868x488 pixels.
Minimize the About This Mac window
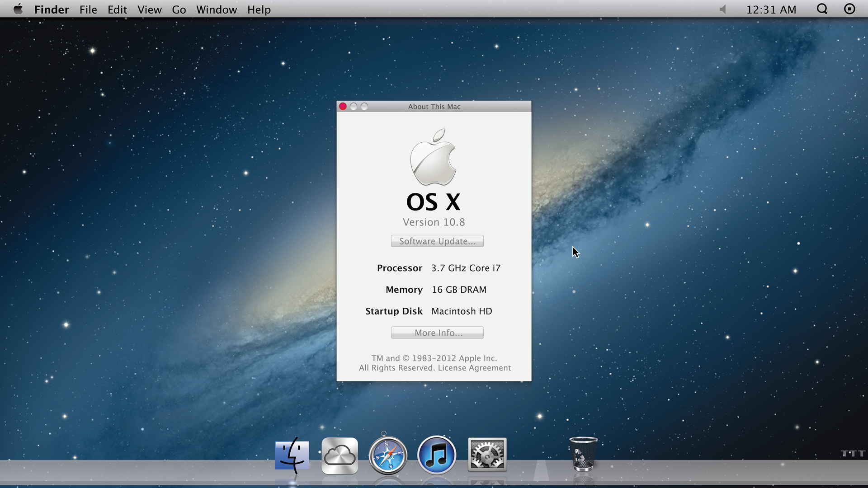coord(354,106)
